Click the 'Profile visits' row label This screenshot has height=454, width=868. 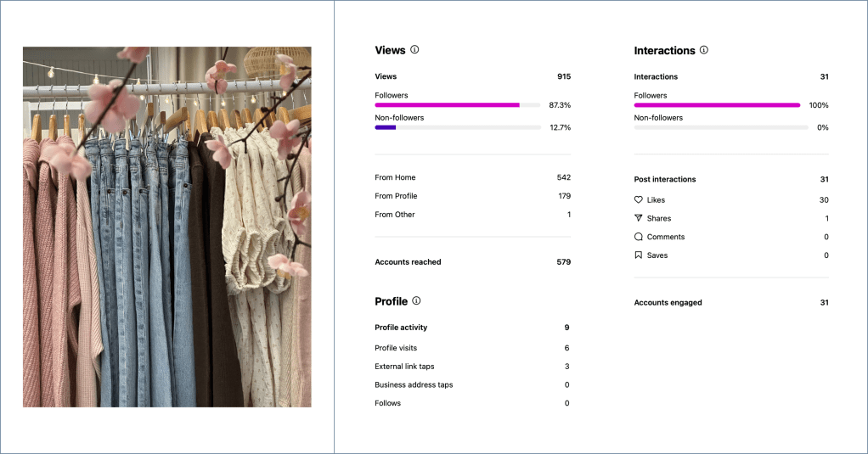pos(396,348)
